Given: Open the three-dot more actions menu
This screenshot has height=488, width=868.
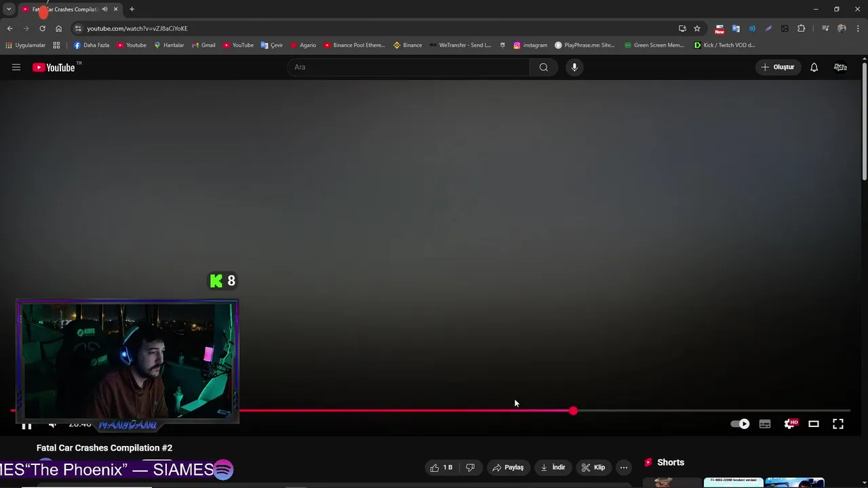Looking at the screenshot, I should pos(624,467).
